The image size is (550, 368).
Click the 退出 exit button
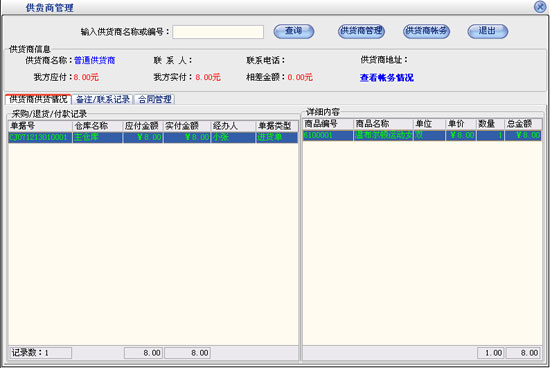[x=488, y=31]
